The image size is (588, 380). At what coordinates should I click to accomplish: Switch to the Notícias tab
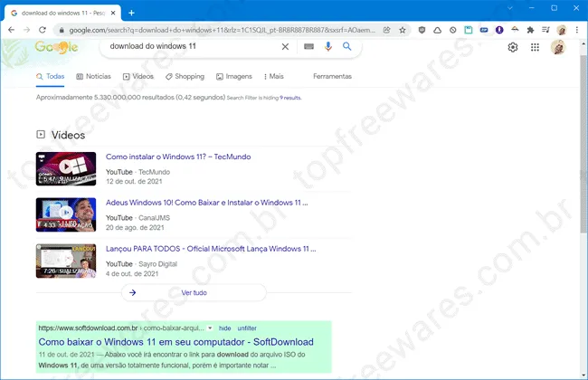94,77
